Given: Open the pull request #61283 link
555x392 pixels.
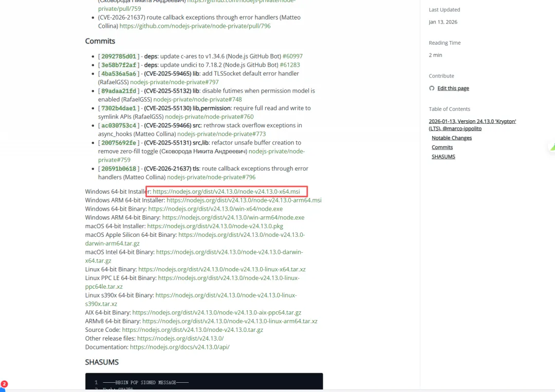Looking at the screenshot, I should click(289, 65).
